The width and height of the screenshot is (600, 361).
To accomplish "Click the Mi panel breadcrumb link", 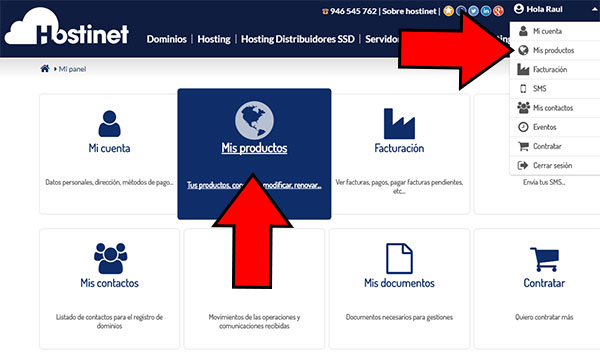I will [72, 69].
